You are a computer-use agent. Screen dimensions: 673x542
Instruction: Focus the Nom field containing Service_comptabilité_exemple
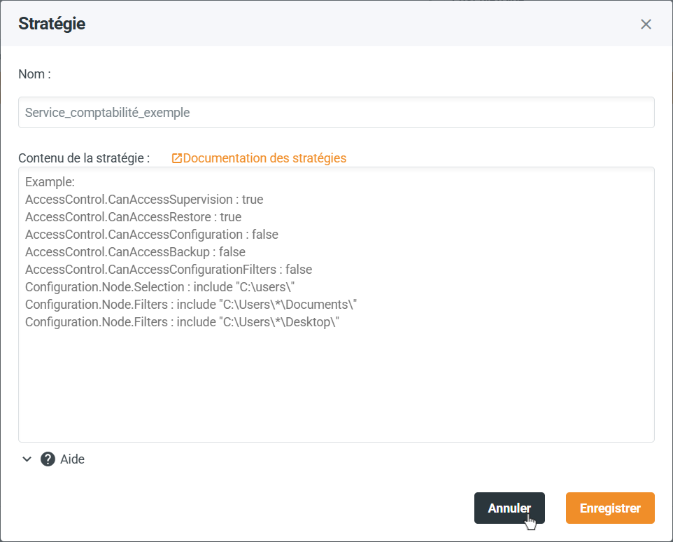(336, 113)
